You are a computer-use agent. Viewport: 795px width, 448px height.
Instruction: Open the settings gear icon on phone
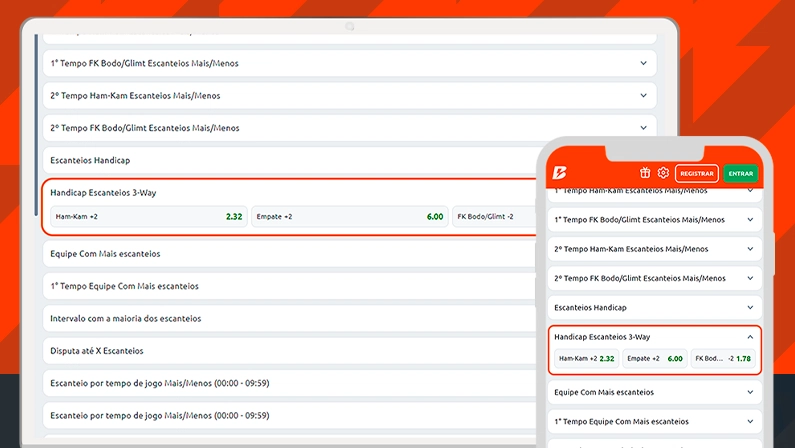click(x=663, y=173)
